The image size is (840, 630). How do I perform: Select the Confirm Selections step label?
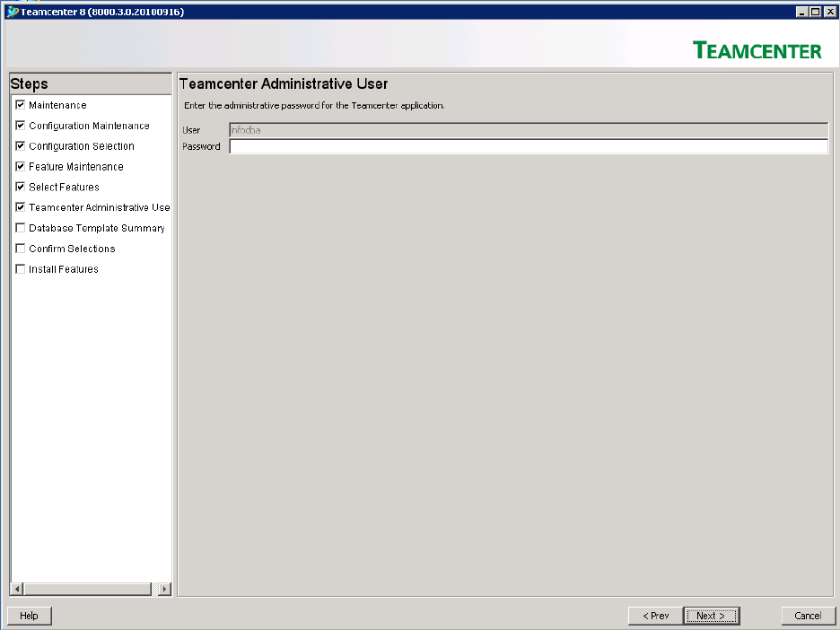coord(72,249)
